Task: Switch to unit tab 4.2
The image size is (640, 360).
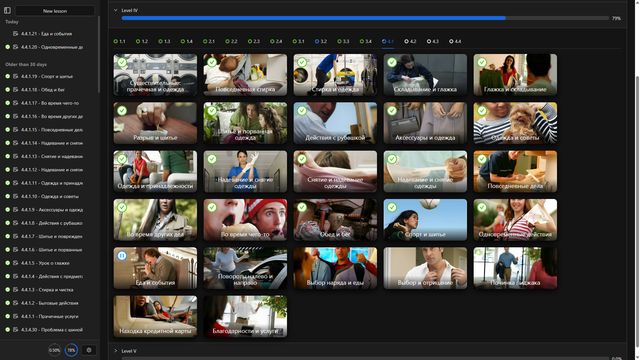Action: click(x=410, y=41)
